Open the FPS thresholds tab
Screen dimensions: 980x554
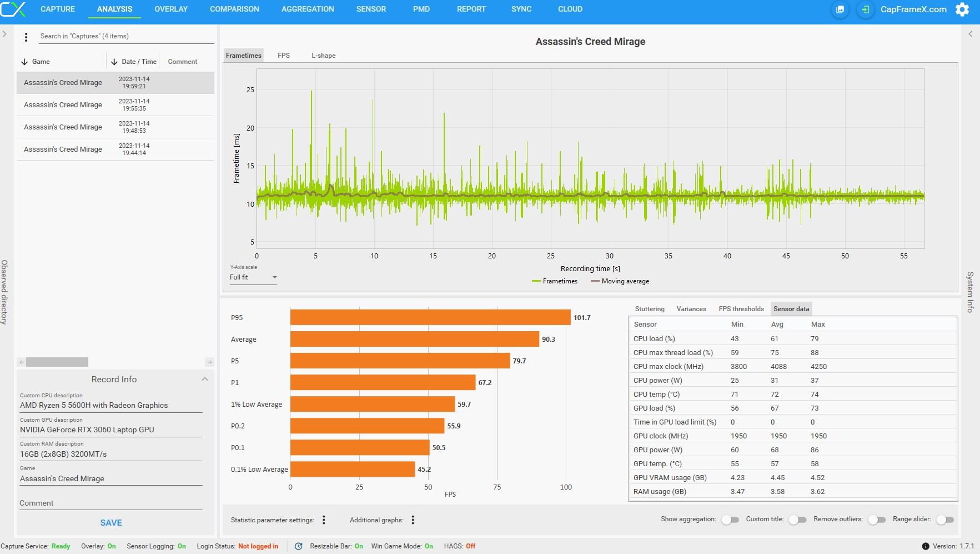741,309
